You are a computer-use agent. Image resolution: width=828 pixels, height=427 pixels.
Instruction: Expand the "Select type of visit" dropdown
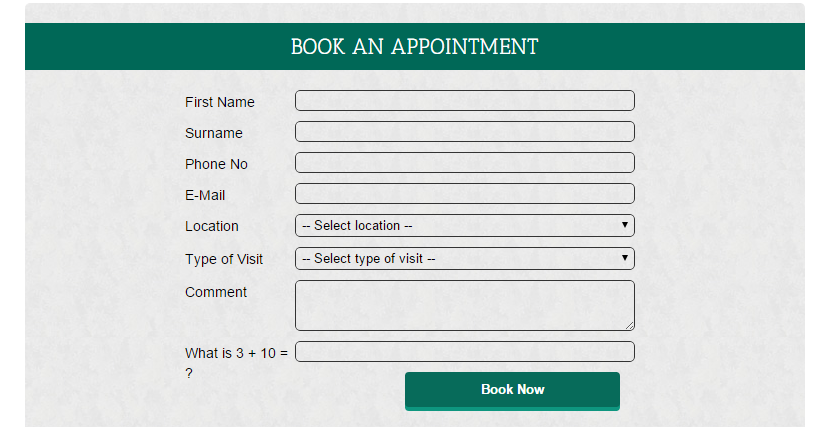point(465,259)
